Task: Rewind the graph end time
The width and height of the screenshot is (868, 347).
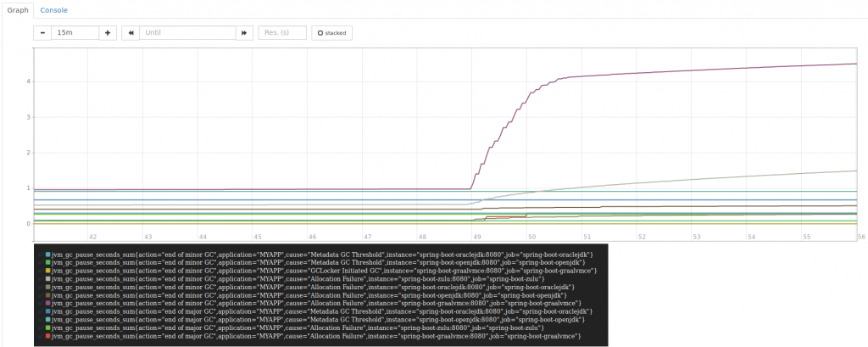Action: click(x=131, y=32)
